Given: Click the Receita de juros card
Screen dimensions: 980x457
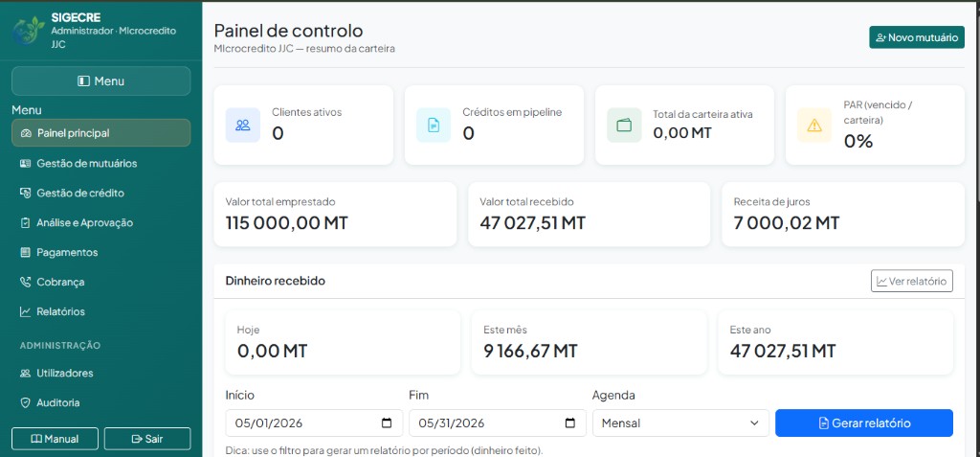Looking at the screenshot, I should coord(843,214).
